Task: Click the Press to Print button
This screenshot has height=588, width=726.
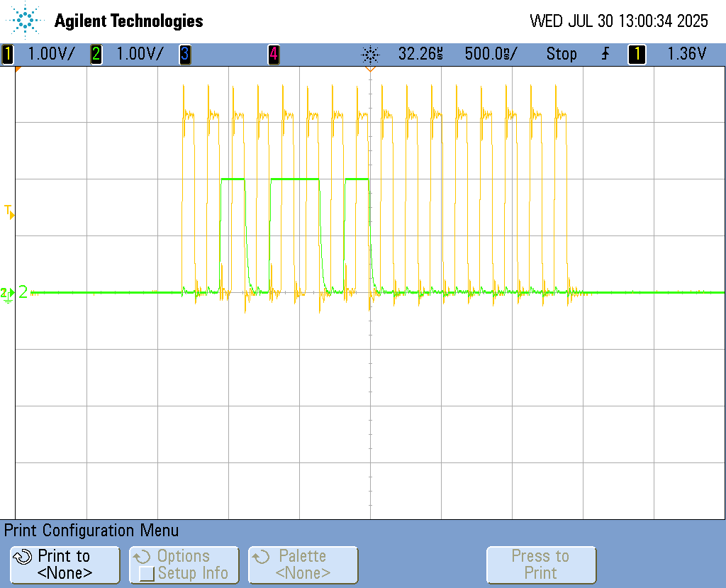Action: coord(541,565)
